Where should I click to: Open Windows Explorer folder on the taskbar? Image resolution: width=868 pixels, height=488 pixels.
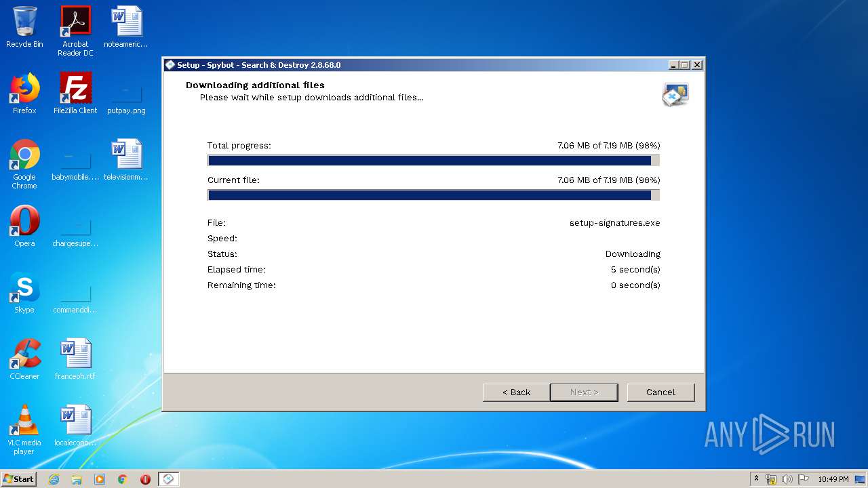point(77,479)
